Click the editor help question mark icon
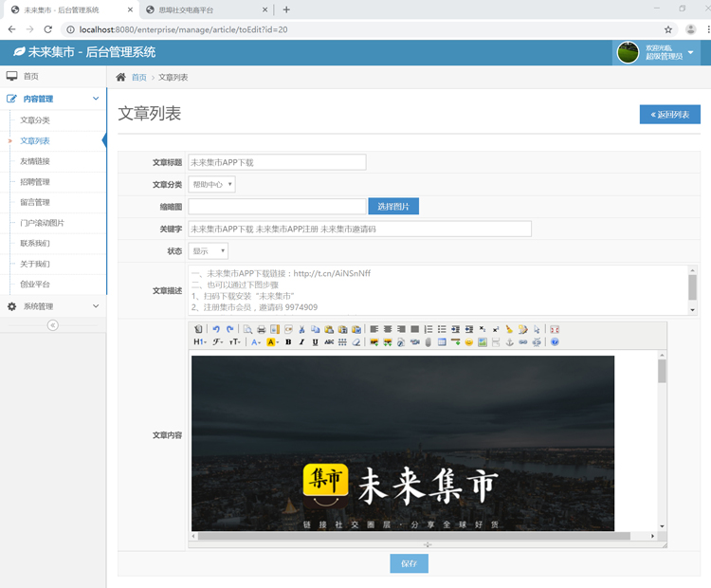The width and height of the screenshot is (711, 588). pos(555,342)
